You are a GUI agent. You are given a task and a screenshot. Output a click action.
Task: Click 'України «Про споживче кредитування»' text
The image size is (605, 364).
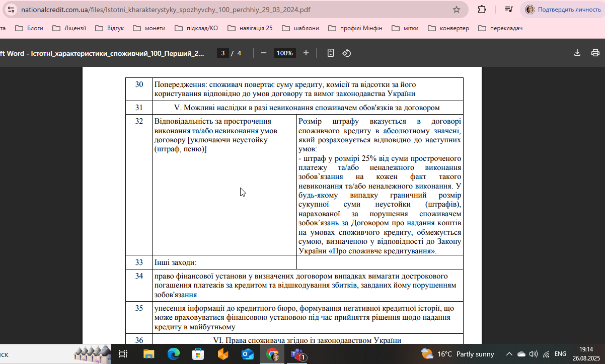tap(367, 251)
